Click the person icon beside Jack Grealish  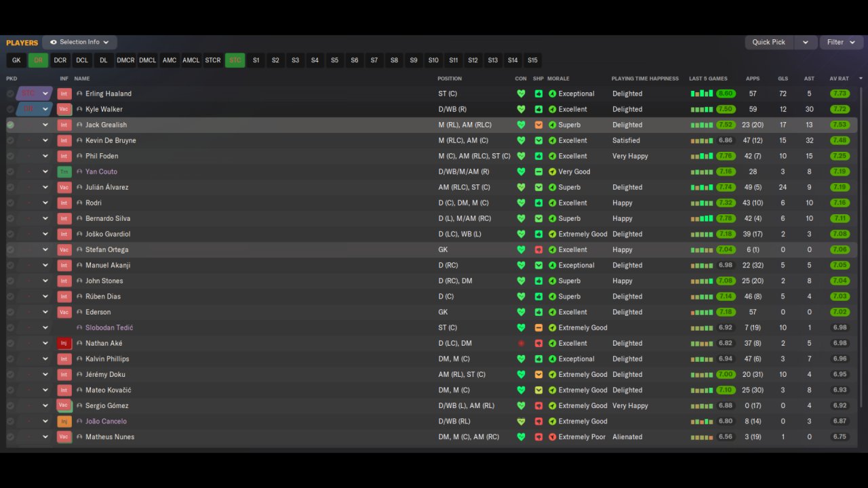click(x=79, y=125)
